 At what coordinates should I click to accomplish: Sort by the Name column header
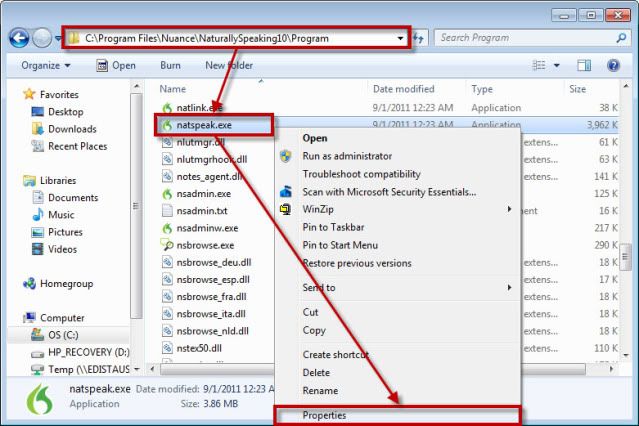172,89
